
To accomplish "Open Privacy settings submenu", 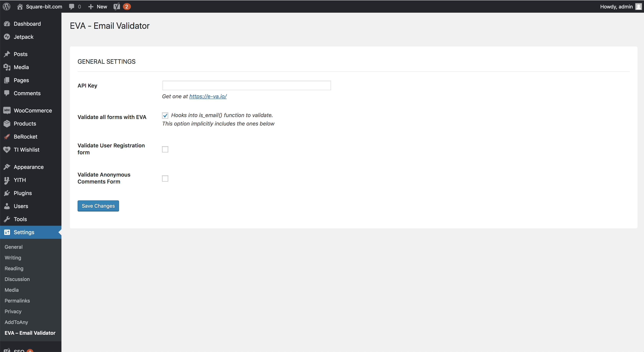I will [x=13, y=311].
